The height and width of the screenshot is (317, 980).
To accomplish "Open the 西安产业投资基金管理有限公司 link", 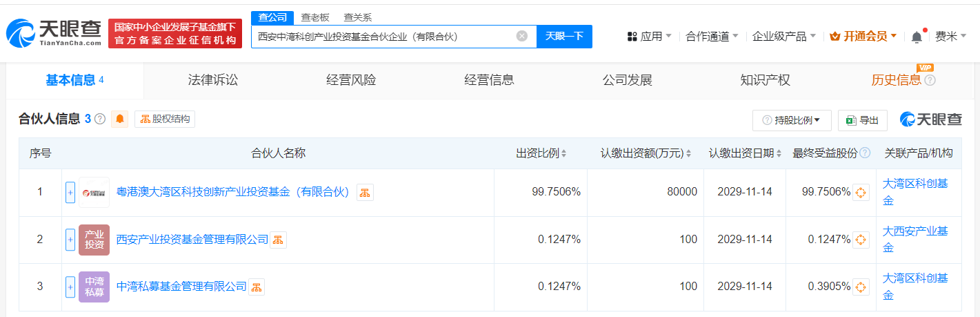I will [192, 240].
